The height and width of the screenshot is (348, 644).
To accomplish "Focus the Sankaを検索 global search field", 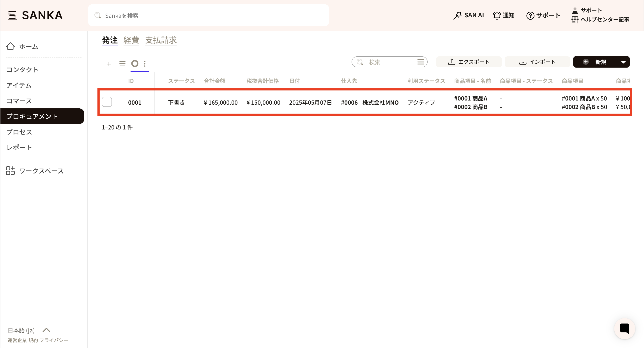I will click(x=208, y=16).
